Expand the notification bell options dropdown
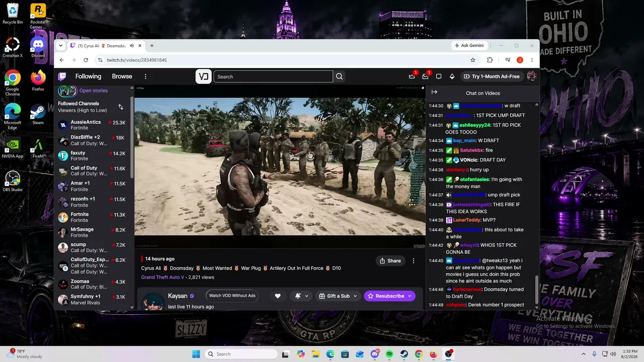Screen dimensions: 644x362 pos(306,296)
